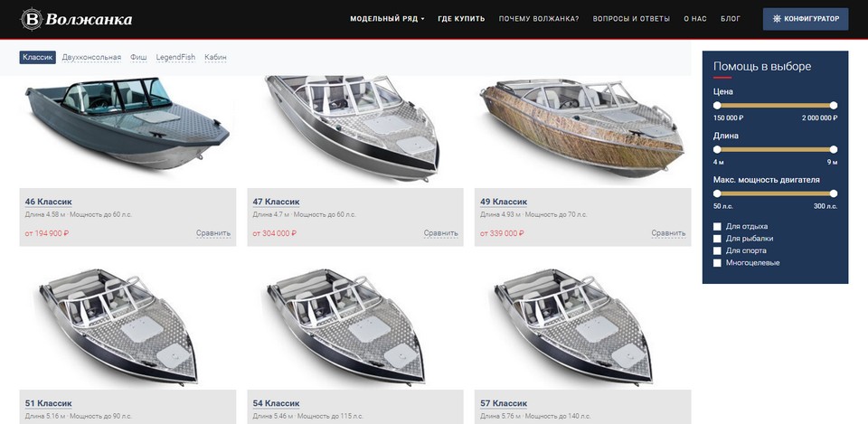This screenshot has height=424, width=868.
Task: Switch to the LegendFish tab
Action: coord(175,58)
